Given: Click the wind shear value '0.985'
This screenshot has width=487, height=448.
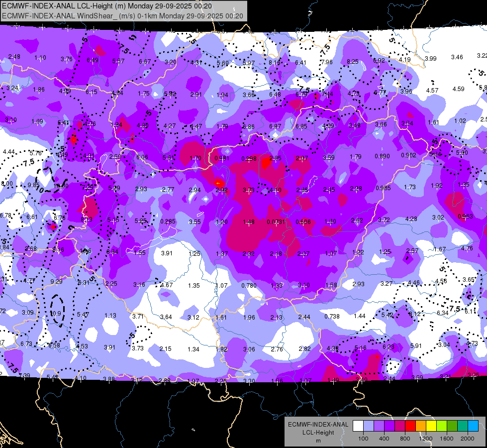Looking at the screenshot, I should [383, 188].
